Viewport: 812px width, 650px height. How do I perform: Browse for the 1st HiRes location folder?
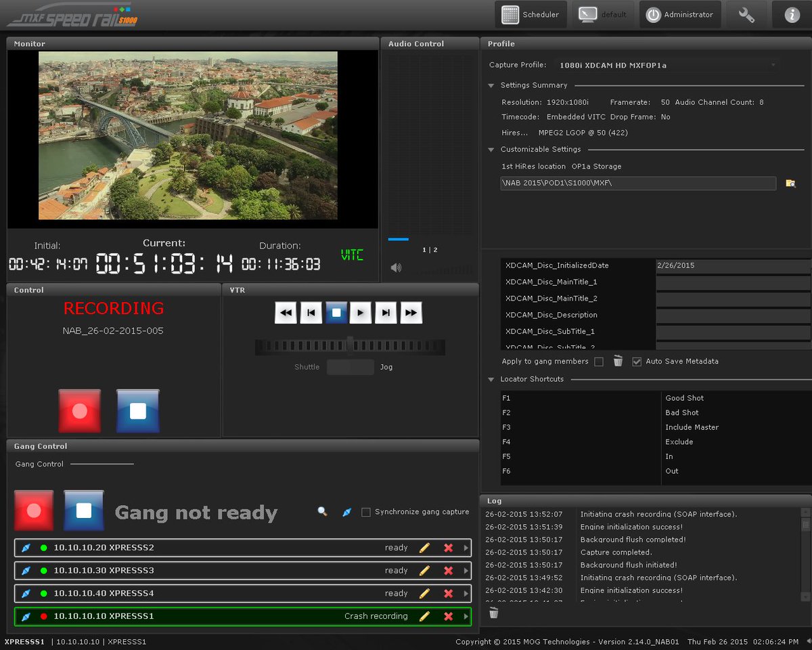pos(790,183)
